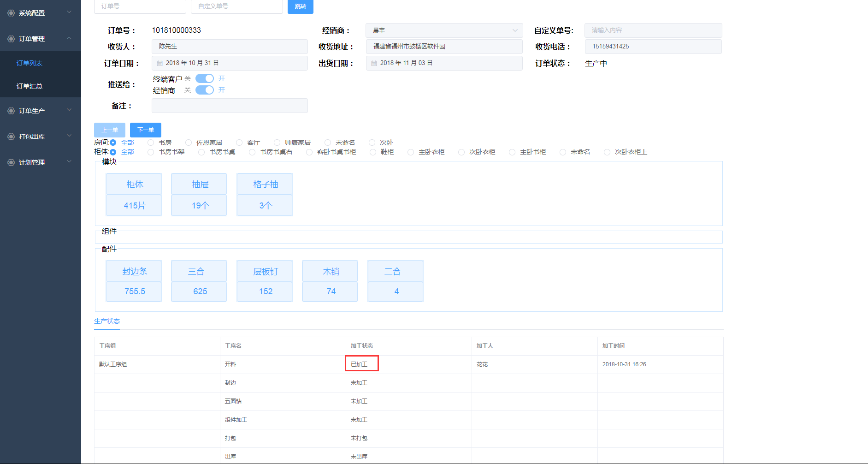
Task: Switch to the 生产状态 tab
Action: 107,321
